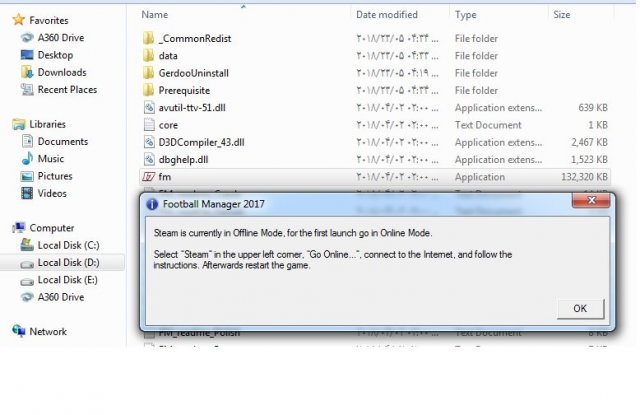Expand the Computer tree node
Screen dimensions: 640x415
[x=51, y=228]
